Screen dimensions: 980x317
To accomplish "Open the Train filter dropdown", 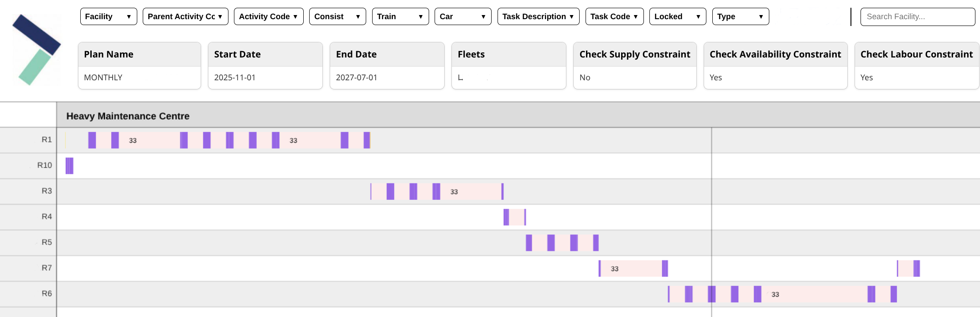I will [400, 16].
